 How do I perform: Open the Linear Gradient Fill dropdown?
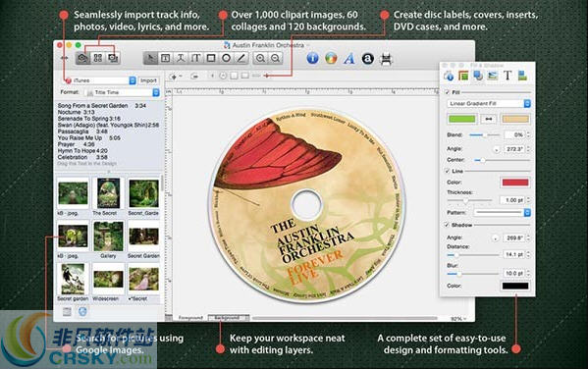[489, 103]
